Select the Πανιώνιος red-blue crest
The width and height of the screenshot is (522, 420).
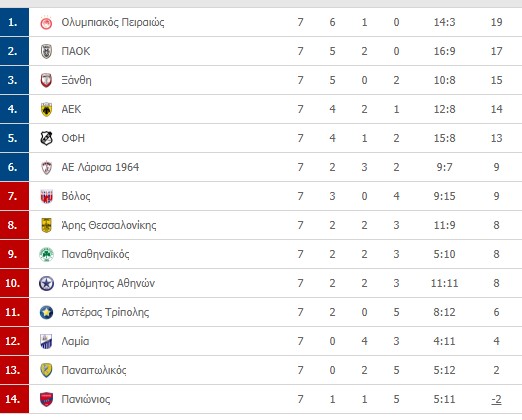coord(46,399)
